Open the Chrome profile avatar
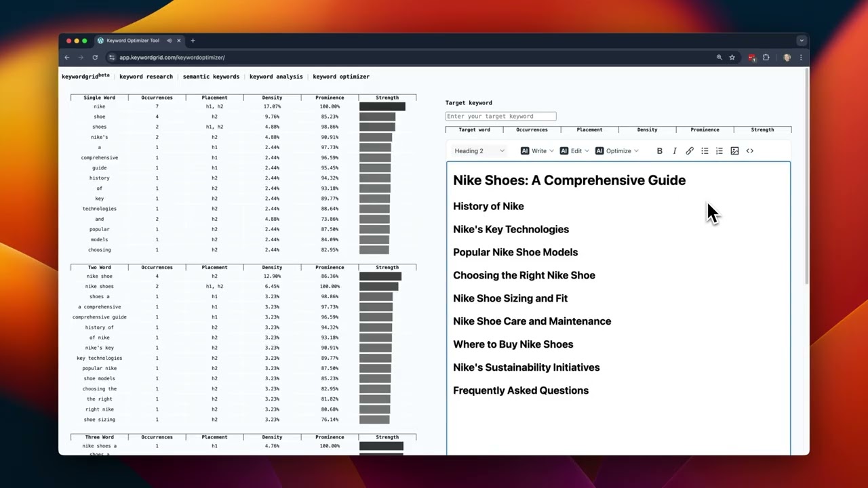This screenshot has height=488, width=868. coord(787,58)
